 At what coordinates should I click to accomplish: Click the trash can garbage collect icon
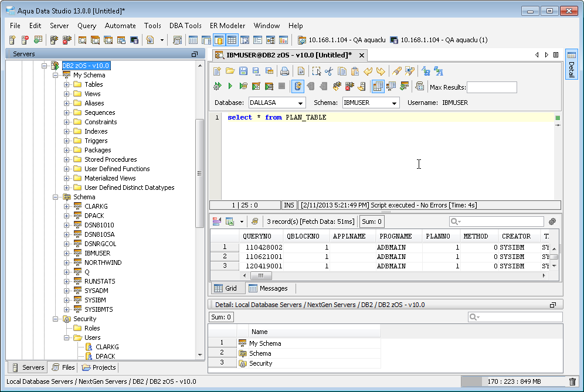click(x=572, y=381)
